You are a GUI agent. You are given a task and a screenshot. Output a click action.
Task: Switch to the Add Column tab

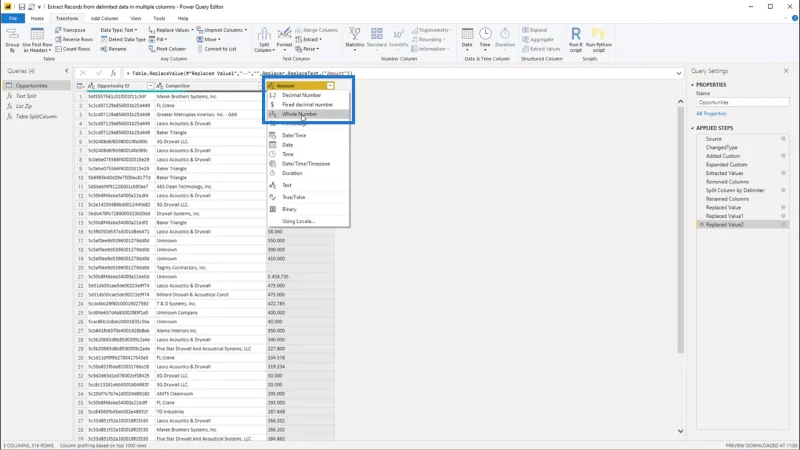[104, 18]
